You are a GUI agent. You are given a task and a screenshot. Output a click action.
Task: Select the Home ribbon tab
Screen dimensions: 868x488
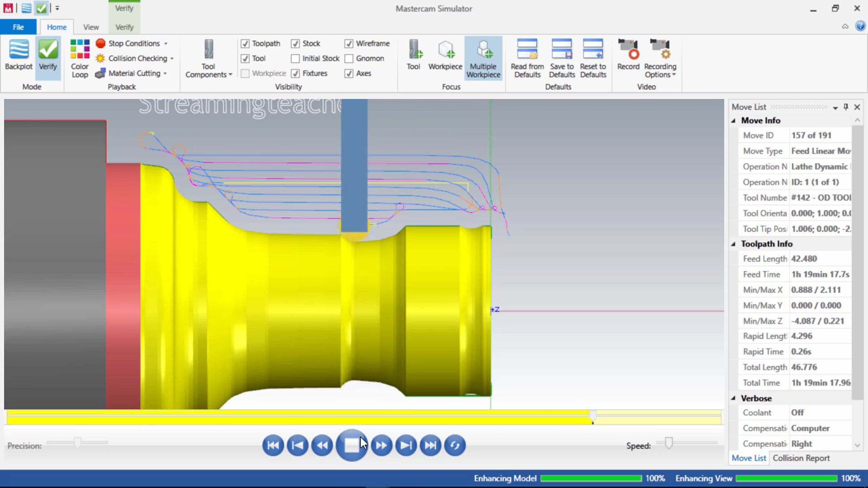click(56, 27)
